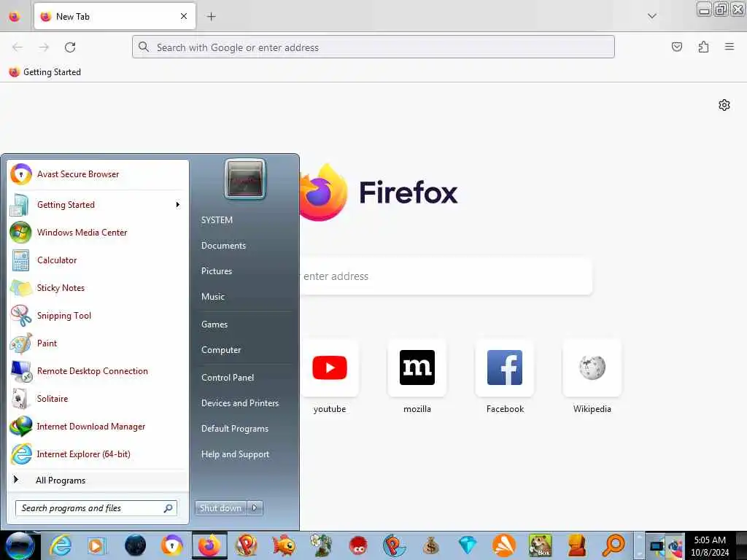Image resolution: width=747 pixels, height=560 pixels.
Task: Launch Snipping Tool
Action: point(98,315)
